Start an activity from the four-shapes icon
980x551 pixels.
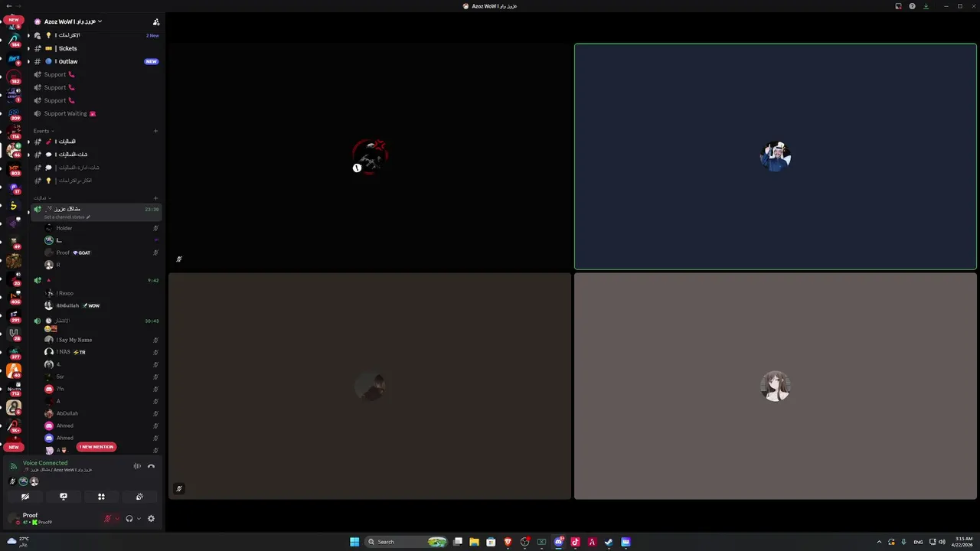pyautogui.click(x=101, y=497)
